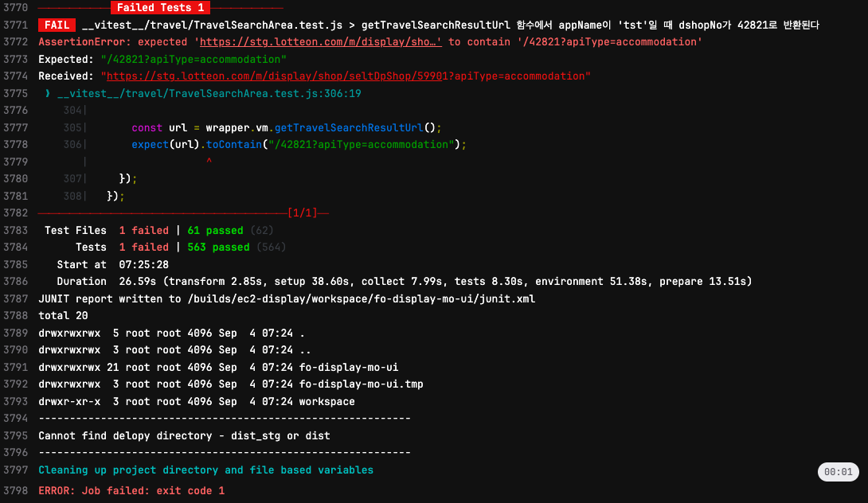868x503 pixels.
Task: Select line number 3771
Action: (x=15, y=25)
